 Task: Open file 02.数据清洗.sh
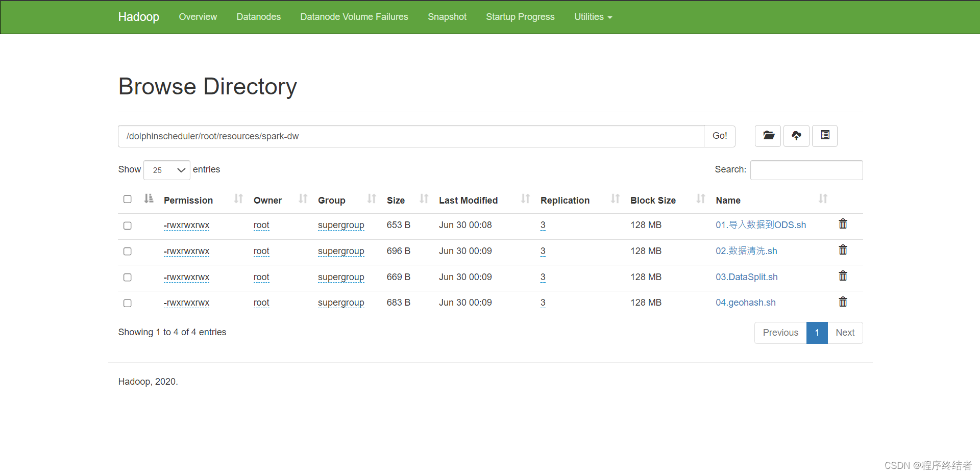(746, 251)
